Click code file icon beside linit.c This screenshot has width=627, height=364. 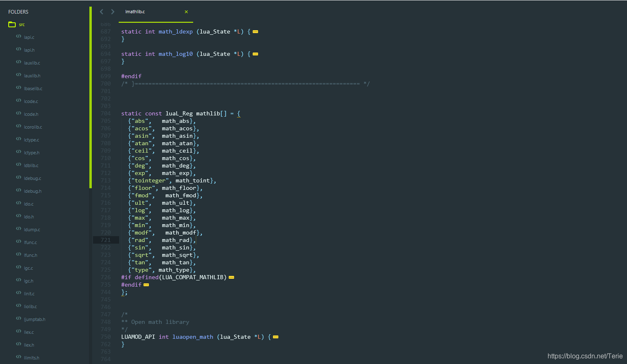pyautogui.click(x=19, y=293)
